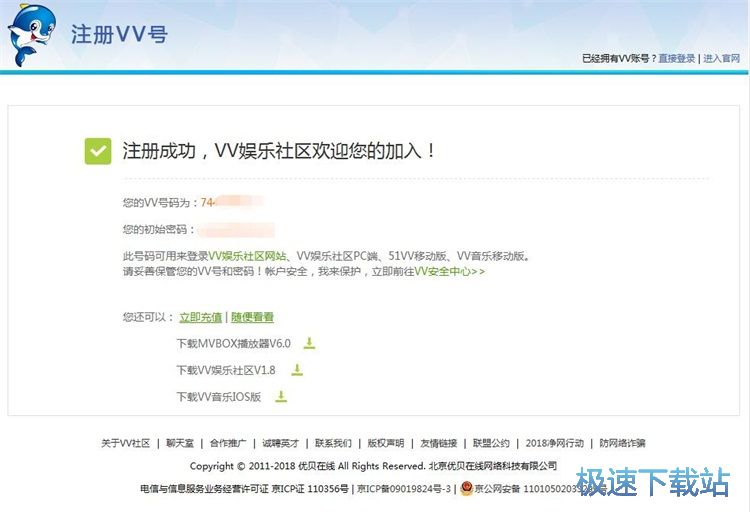Open the 直接登录 link

676,58
